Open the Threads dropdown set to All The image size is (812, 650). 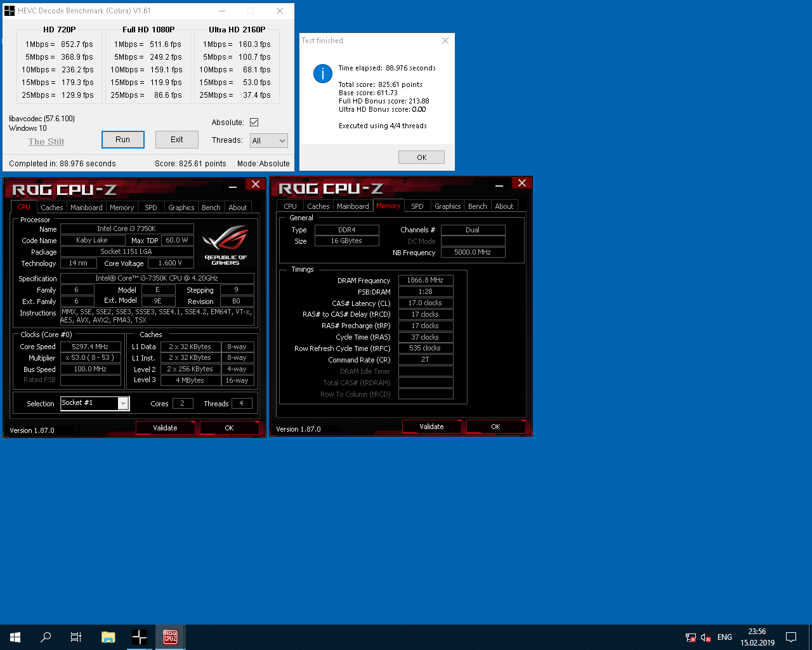[269, 141]
